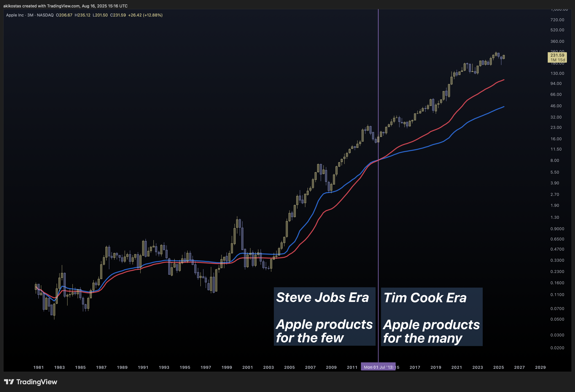Click the 1981 year label on time axis
575x392 pixels.
[x=39, y=368]
